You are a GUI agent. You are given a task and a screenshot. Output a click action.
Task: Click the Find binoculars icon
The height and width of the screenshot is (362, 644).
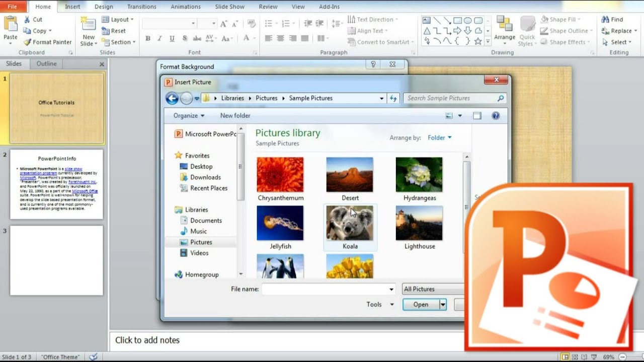pos(605,20)
